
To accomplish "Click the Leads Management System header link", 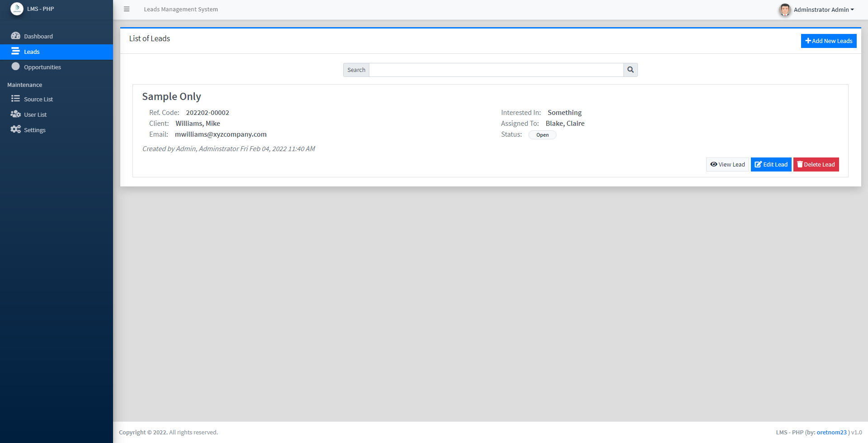I will (x=181, y=9).
